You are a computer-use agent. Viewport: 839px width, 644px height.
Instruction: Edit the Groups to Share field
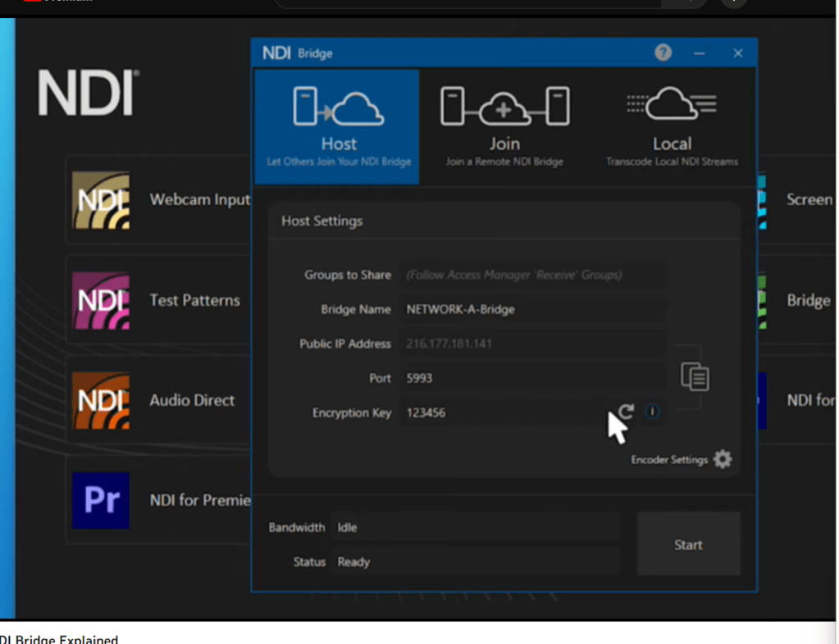coord(532,275)
